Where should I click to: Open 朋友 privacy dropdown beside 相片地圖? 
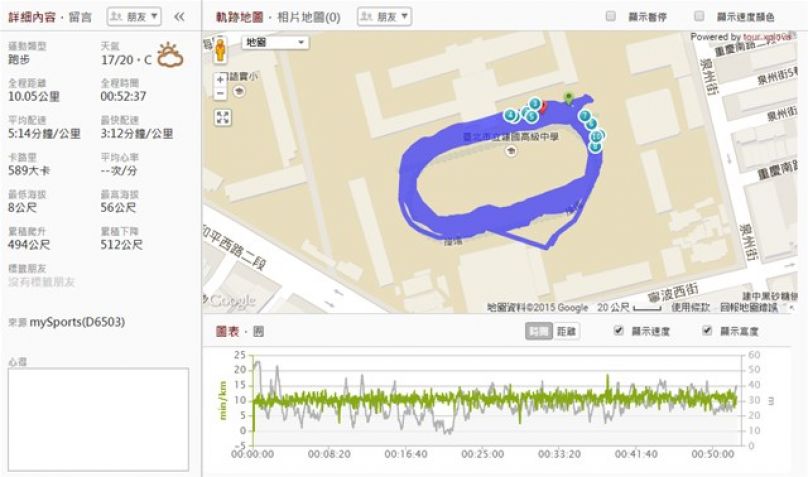[x=384, y=17]
